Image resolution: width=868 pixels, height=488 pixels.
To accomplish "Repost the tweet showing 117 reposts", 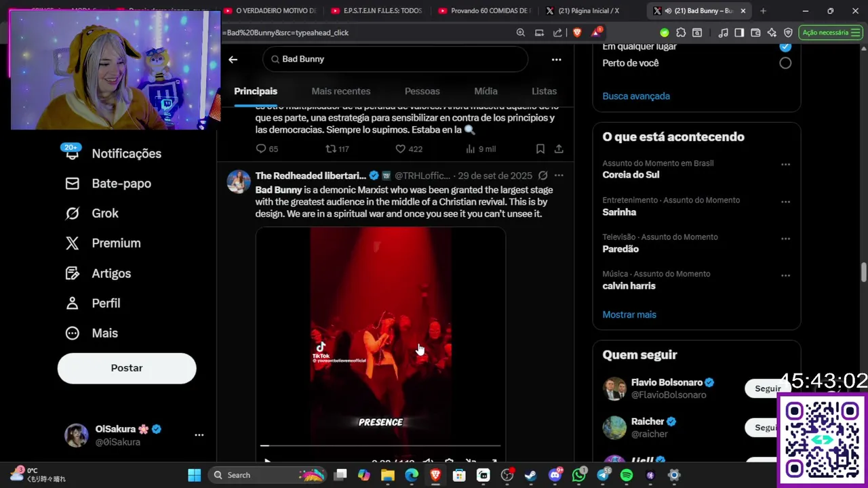I will (x=337, y=148).
